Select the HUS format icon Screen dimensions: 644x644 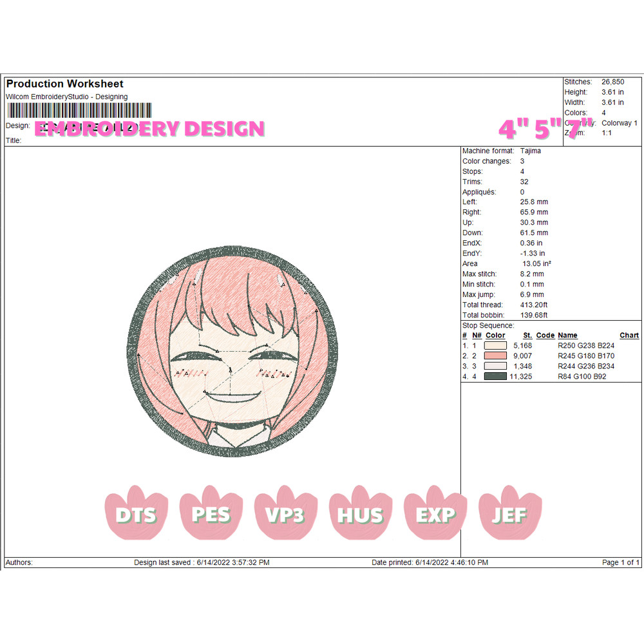360,514
